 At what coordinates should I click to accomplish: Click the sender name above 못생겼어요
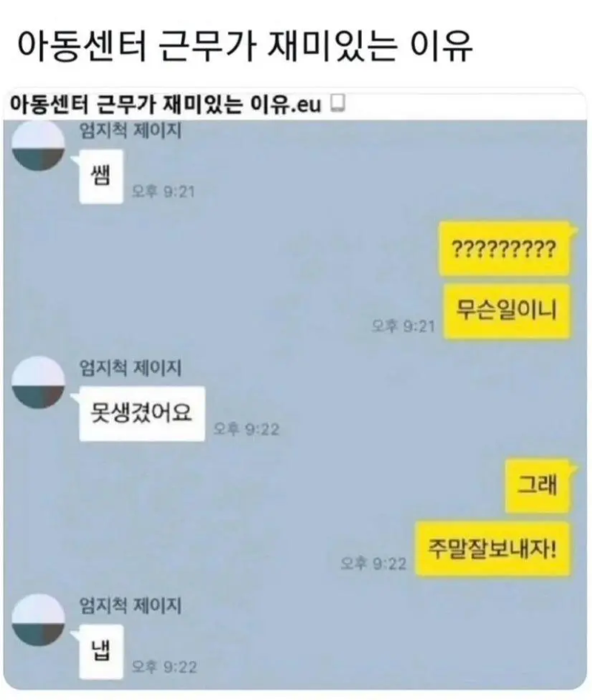[x=130, y=368]
